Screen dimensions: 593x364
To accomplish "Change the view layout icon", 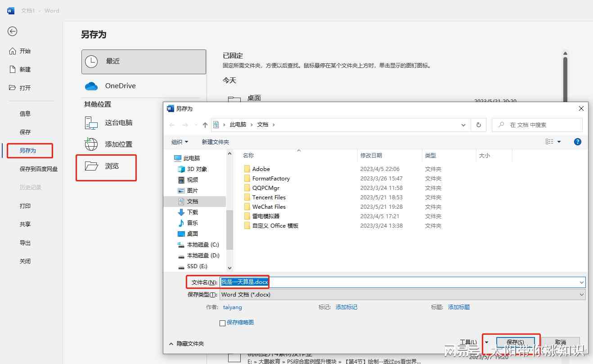I will (549, 142).
